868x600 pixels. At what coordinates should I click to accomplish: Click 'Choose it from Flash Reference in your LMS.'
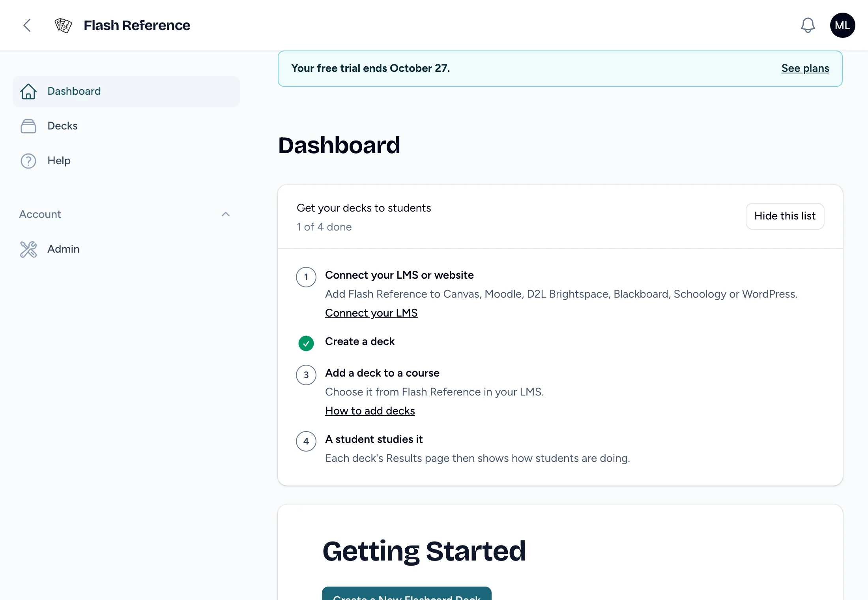[x=434, y=392]
